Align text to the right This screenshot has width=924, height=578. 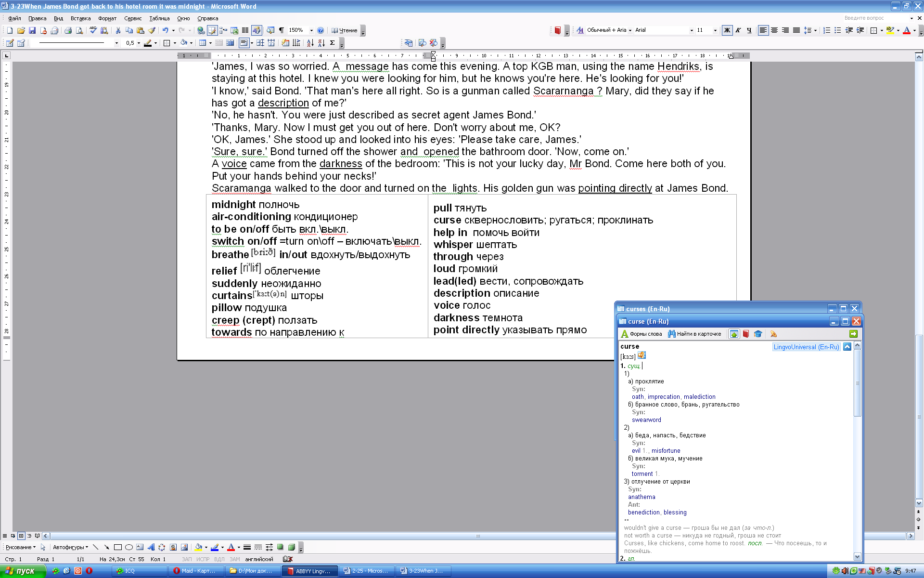coord(785,30)
